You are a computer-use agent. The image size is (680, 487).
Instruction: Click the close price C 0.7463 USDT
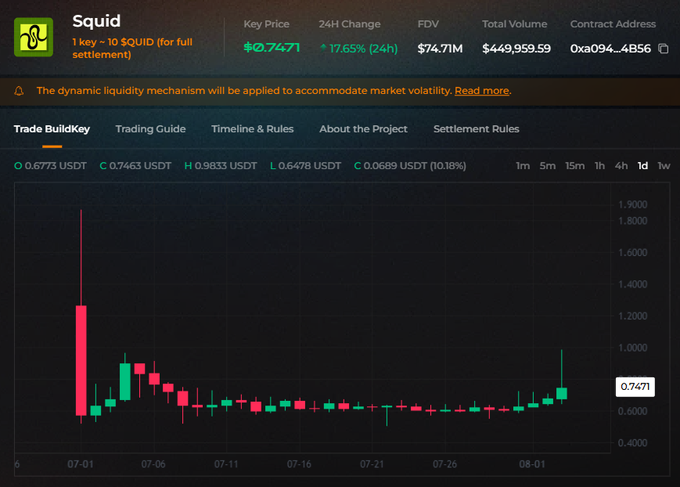tap(135, 166)
